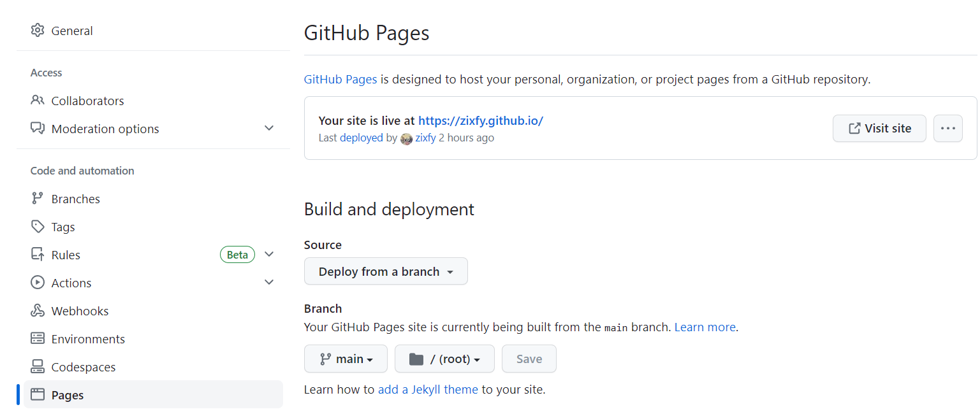This screenshot has width=980, height=414.
Task: Open Webhooks settings page
Action: tap(153, 311)
